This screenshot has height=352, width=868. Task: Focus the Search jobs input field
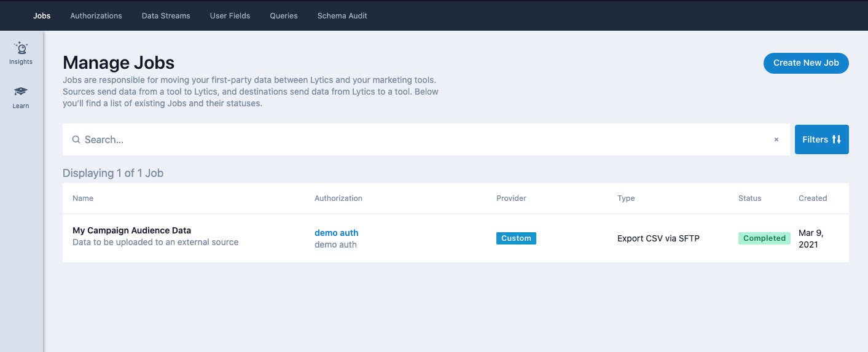click(x=424, y=139)
